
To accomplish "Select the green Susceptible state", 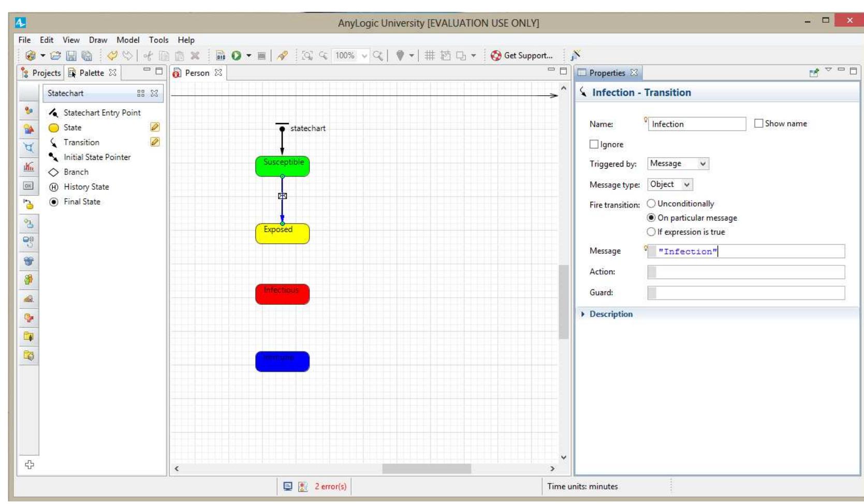I will point(282,166).
